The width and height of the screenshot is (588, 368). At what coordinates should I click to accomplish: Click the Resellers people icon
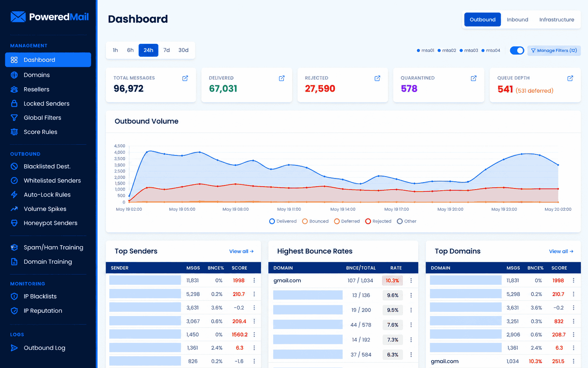14,89
